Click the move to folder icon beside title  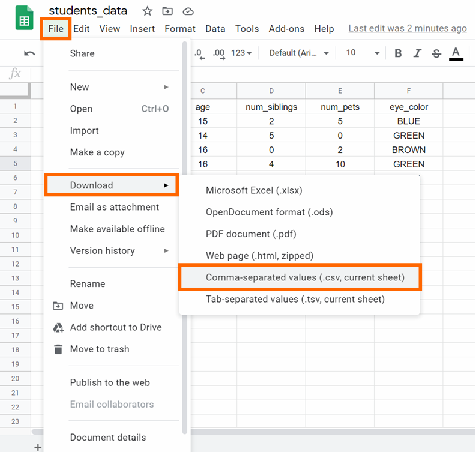167,11
